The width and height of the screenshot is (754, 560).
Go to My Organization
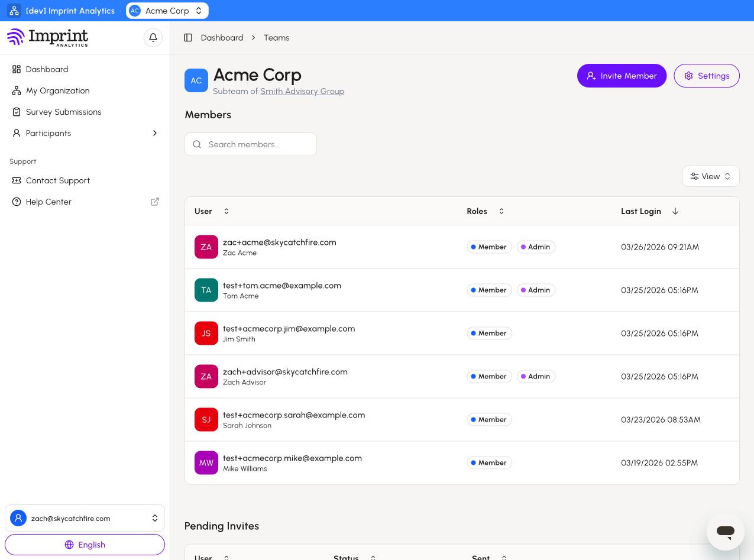85,90
